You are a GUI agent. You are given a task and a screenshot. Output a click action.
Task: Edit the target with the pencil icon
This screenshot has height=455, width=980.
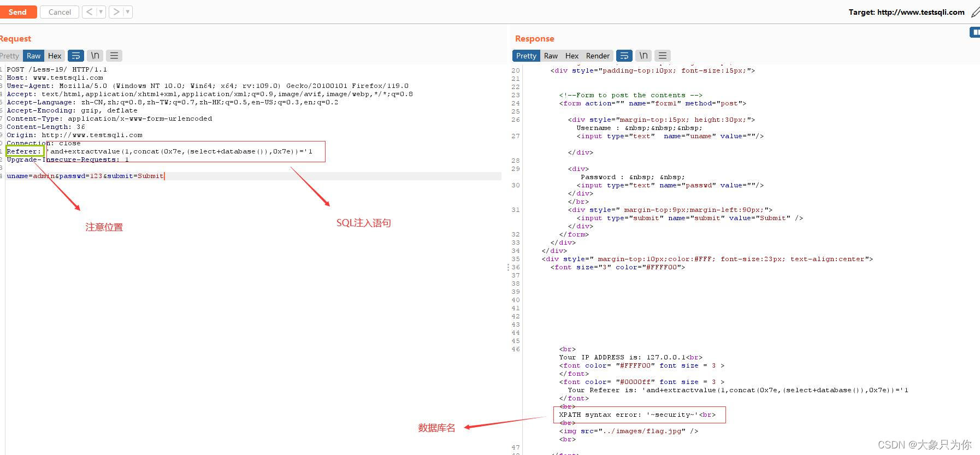975,12
